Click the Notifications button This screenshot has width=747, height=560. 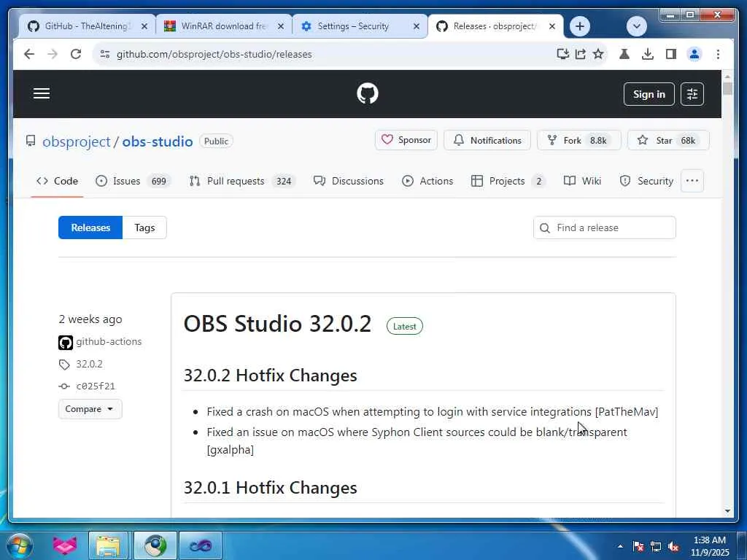pos(487,140)
